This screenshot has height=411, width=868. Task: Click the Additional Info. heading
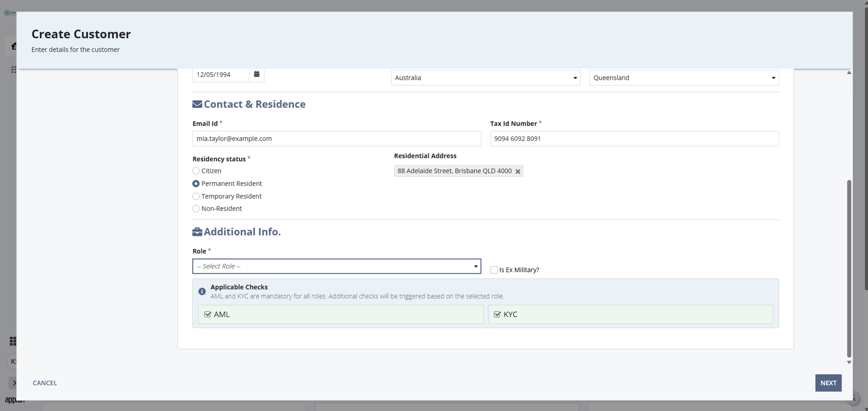tap(242, 232)
